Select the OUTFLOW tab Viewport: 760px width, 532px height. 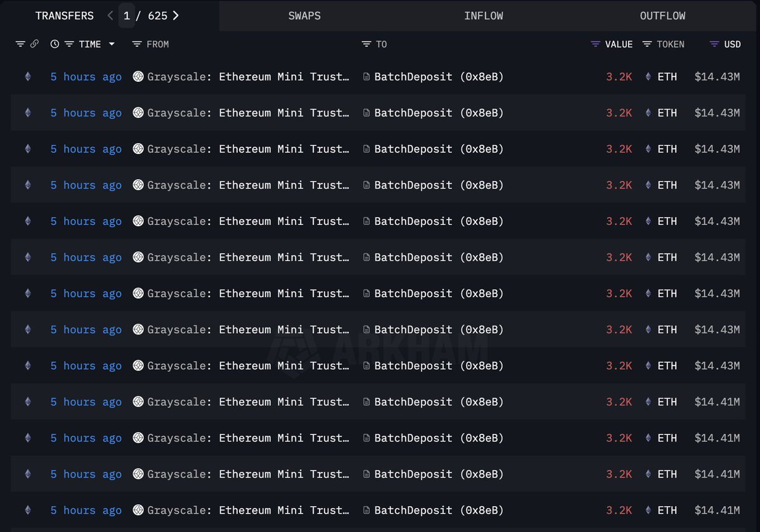point(662,15)
